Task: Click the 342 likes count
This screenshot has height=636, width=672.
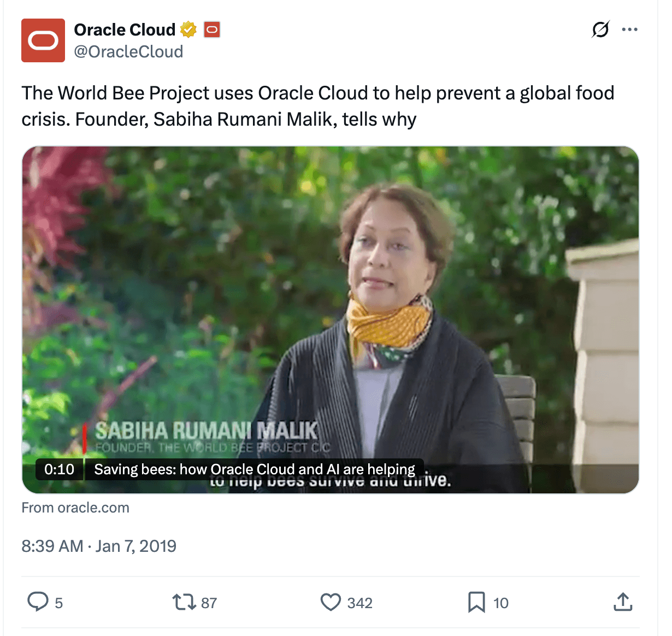Action: point(359,603)
